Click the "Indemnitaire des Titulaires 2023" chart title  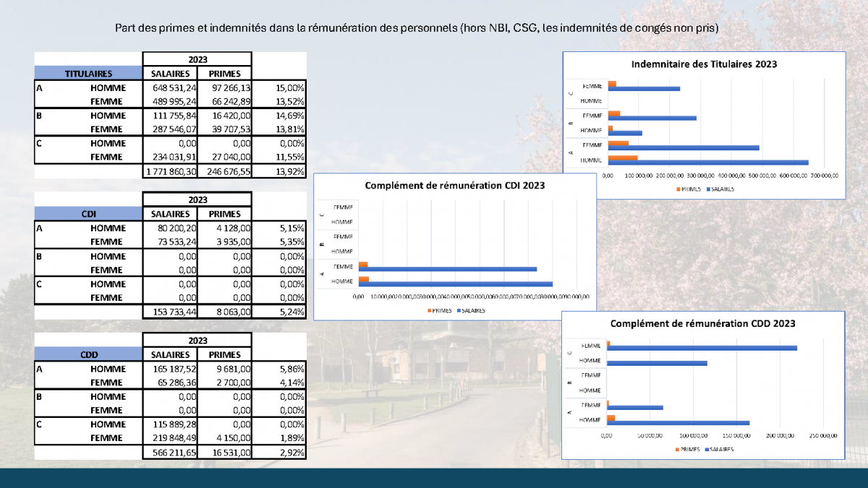point(704,64)
